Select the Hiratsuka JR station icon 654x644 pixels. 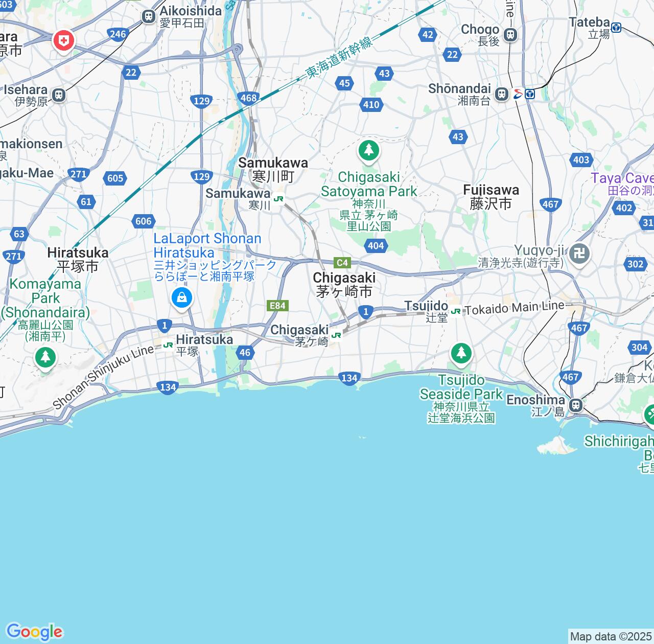pos(168,345)
